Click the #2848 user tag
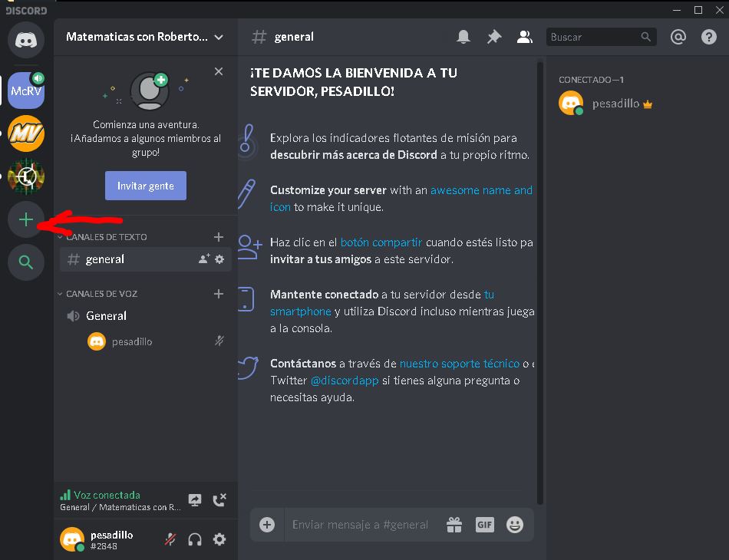The height and width of the screenshot is (560, 729). 104,546
